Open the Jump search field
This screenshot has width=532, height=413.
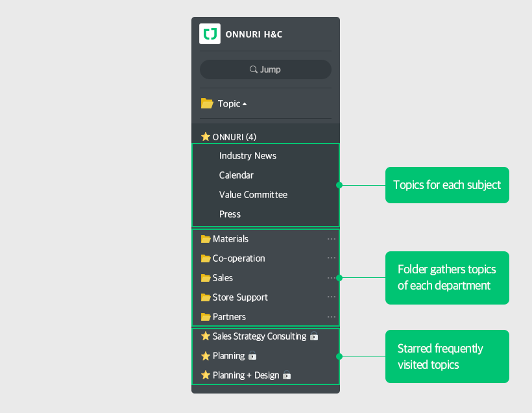click(265, 69)
